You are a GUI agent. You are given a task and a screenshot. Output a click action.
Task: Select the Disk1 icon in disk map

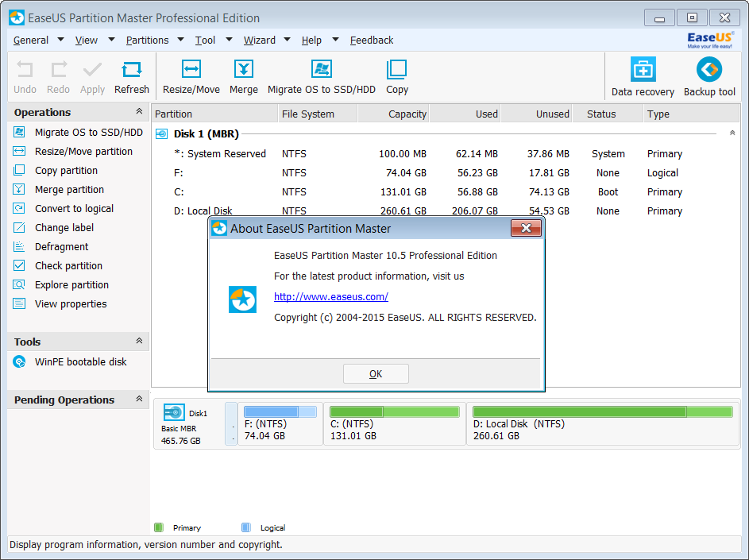tap(174, 412)
